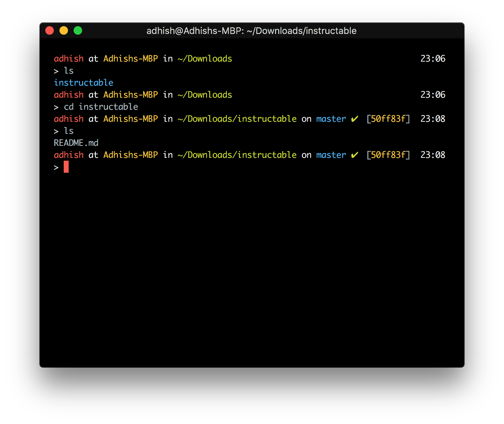Click the master branch label
504x424 pixels.
click(x=331, y=119)
